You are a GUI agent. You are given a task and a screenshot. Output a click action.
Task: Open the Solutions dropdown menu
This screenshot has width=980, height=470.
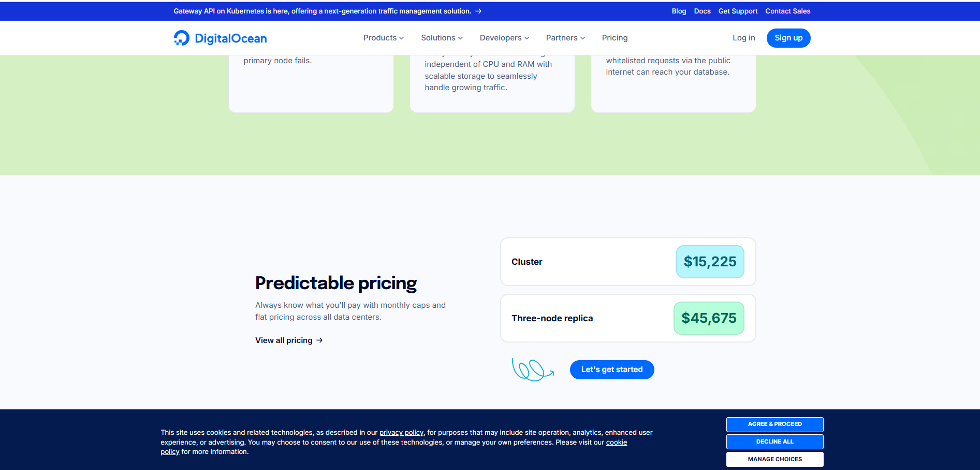(x=442, y=38)
